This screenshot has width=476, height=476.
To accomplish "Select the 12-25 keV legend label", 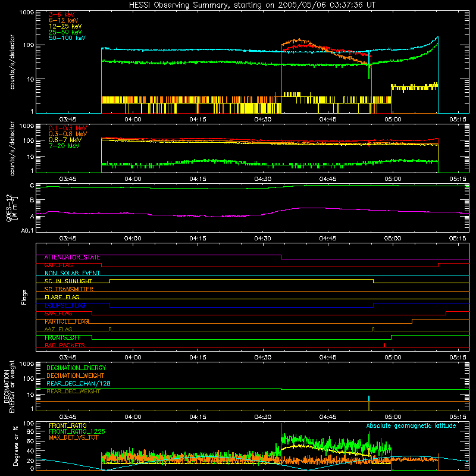I will (65, 26).
